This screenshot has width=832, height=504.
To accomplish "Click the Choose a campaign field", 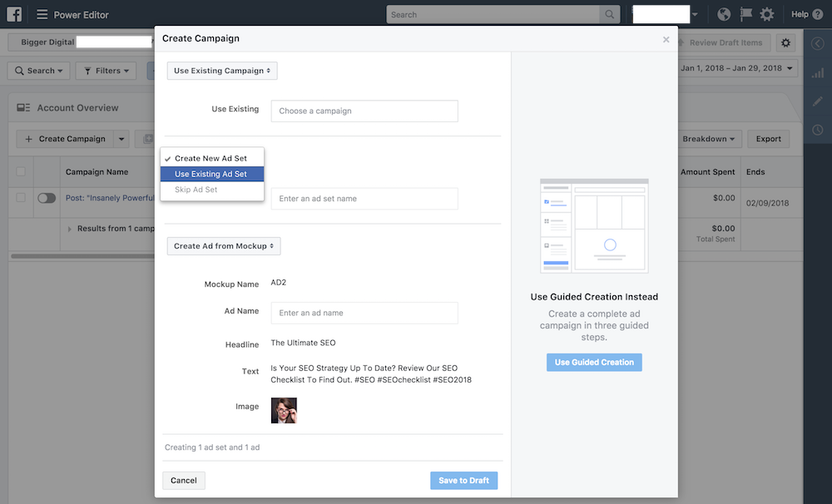I will tap(364, 111).
